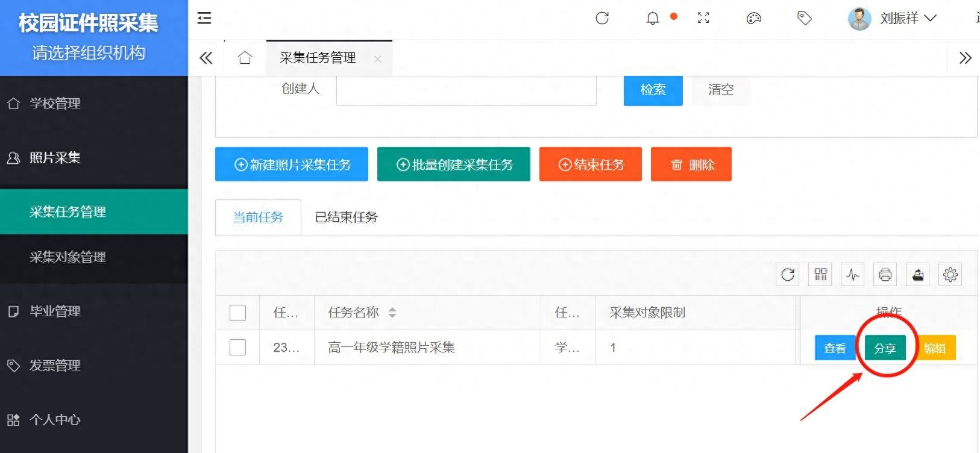This screenshot has width=980, height=453.
Task: Click the notification bell icon
Action: (x=653, y=19)
